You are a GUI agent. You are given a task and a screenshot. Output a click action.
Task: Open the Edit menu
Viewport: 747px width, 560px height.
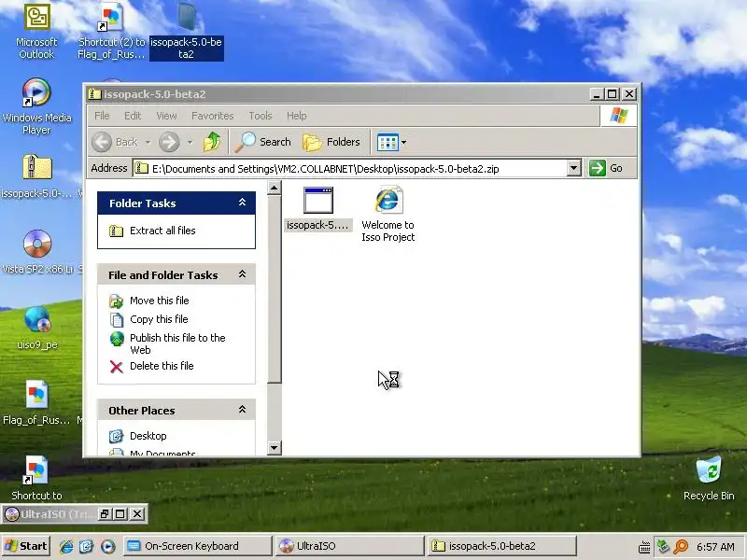point(133,116)
